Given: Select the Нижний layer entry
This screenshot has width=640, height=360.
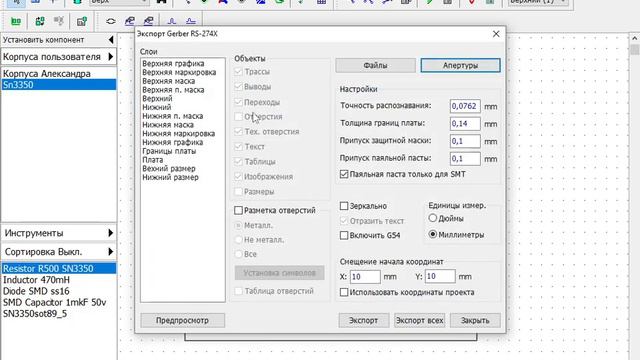Looking at the screenshot, I should pos(157,107).
